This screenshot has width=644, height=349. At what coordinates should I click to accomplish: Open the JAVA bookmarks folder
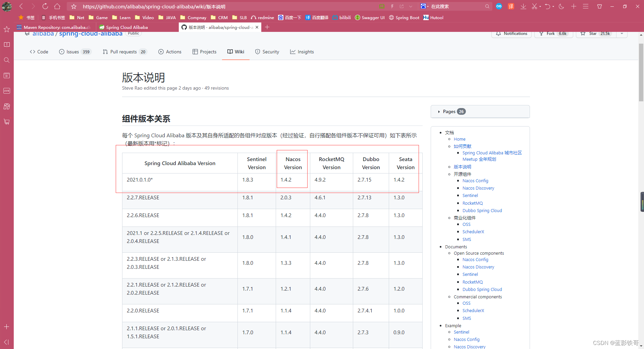point(167,17)
